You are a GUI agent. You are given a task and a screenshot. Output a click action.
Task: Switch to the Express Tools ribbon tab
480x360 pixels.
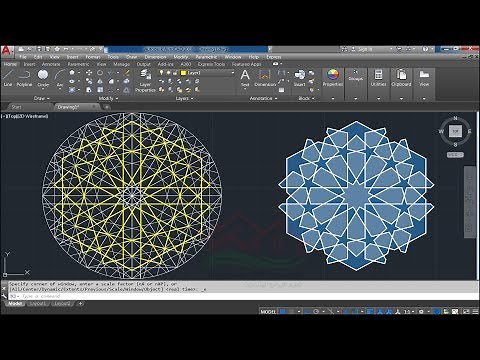click(212, 64)
